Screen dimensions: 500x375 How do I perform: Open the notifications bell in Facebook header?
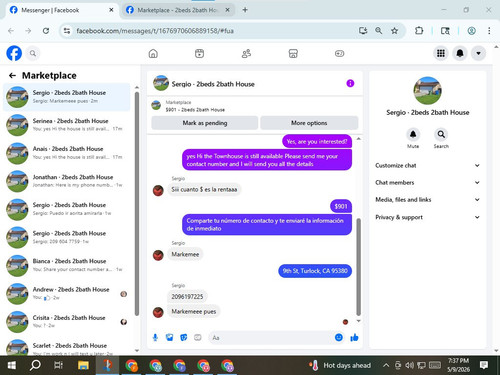[460, 53]
